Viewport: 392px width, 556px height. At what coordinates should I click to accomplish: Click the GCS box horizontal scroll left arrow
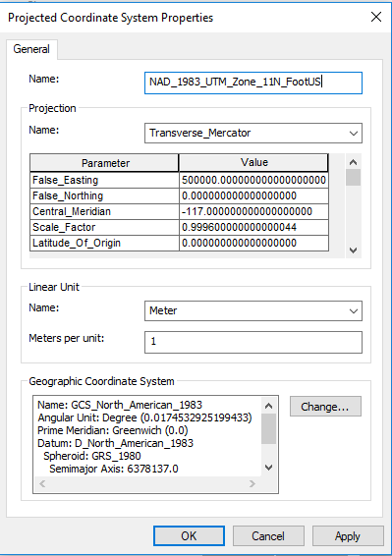(42, 483)
